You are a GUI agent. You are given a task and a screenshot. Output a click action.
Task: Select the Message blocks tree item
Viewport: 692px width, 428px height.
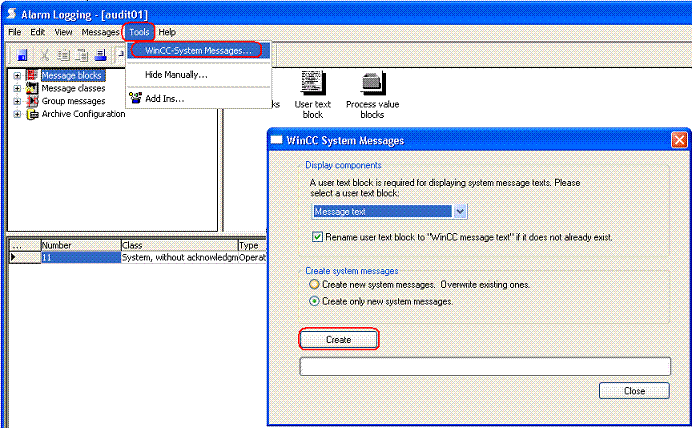point(71,75)
